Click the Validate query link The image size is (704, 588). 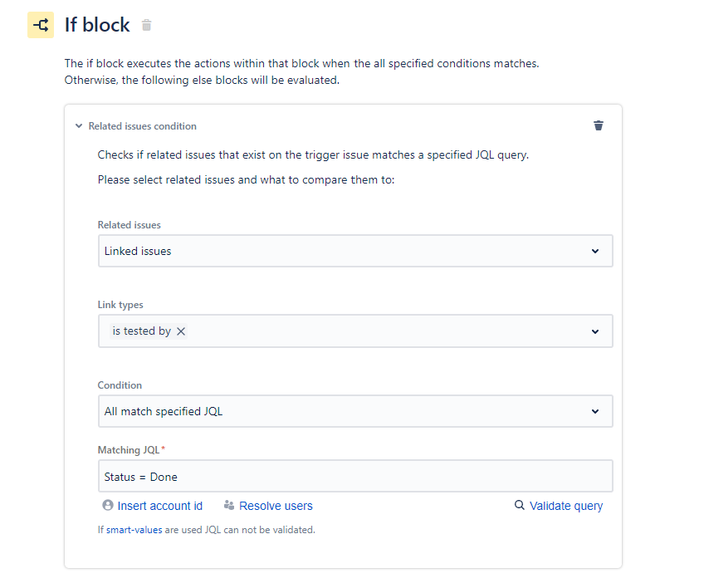(566, 506)
